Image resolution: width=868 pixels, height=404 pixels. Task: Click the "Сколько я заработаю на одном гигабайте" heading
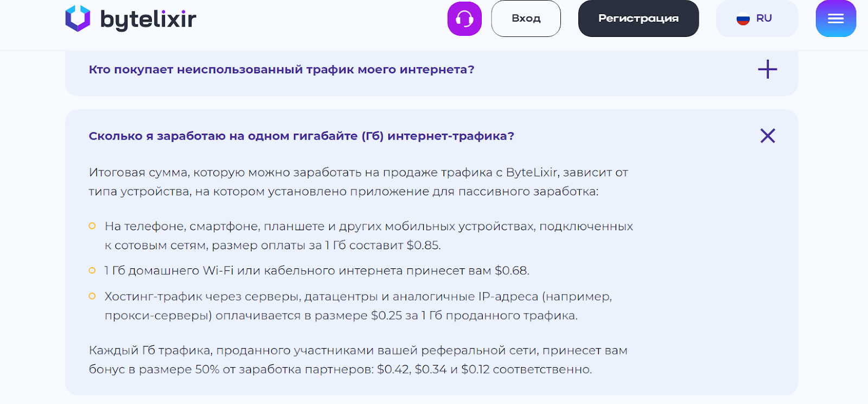click(x=301, y=136)
